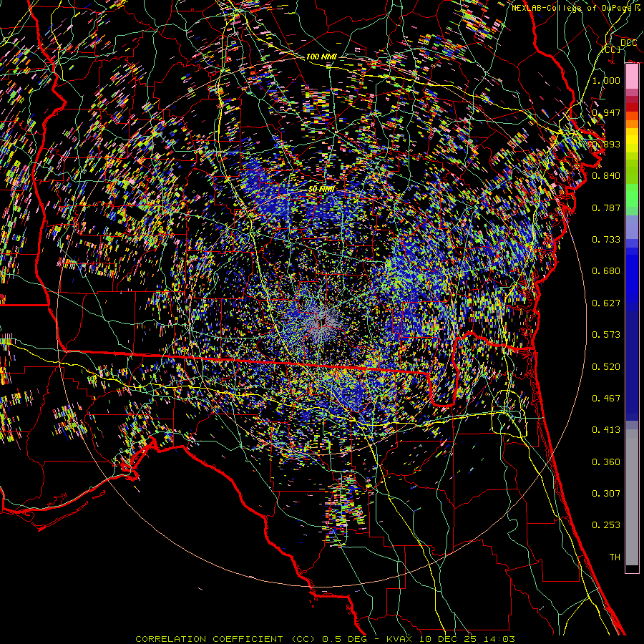Image resolution: width=644 pixels, height=644 pixels.
Task: Click the (CC) legend heading
Action: click(x=611, y=49)
